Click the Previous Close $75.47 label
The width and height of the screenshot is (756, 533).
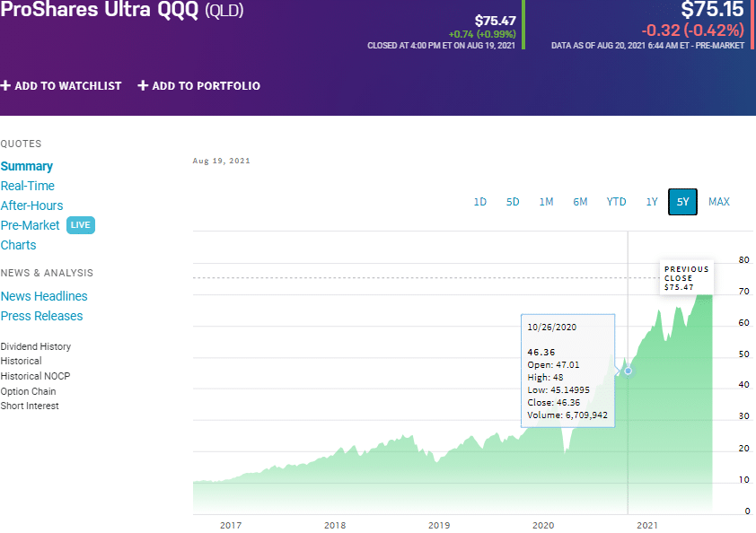687,278
